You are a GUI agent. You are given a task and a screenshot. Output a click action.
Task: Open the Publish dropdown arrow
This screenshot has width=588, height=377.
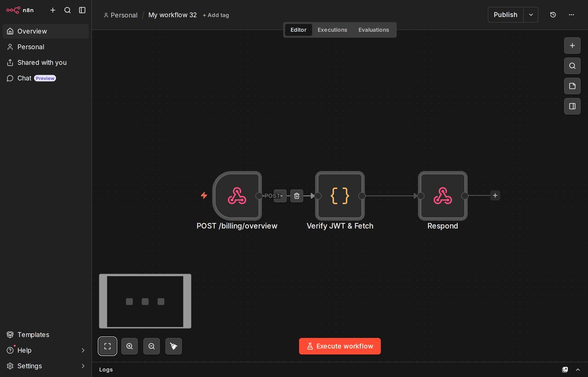click(x=531, y=15)
